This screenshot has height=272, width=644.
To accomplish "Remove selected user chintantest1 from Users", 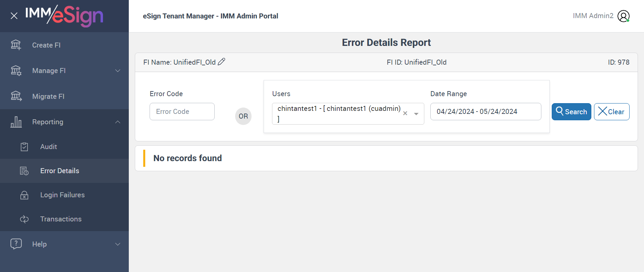I will click(x=405, y=114).
